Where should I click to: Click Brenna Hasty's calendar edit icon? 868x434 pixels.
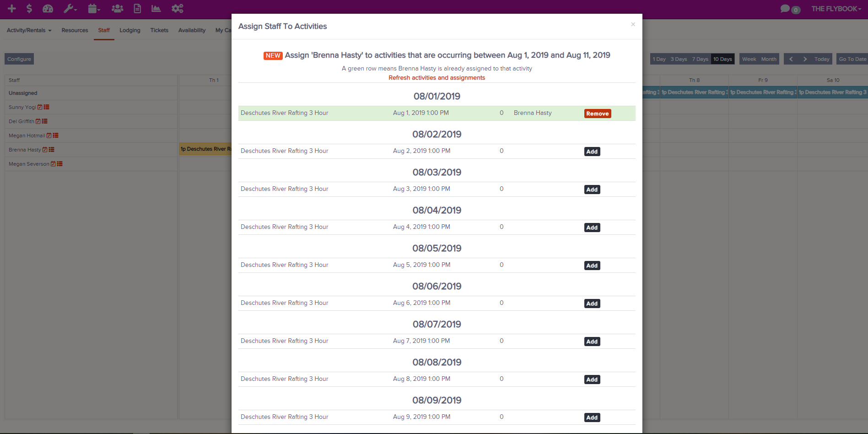45,150
